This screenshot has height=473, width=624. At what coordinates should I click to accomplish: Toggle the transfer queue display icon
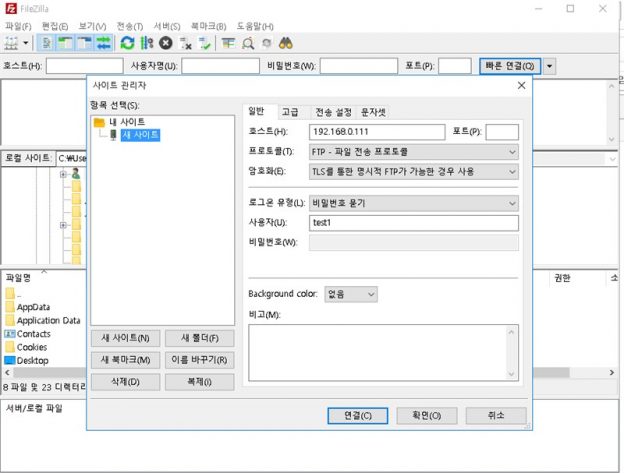(103, 43)
